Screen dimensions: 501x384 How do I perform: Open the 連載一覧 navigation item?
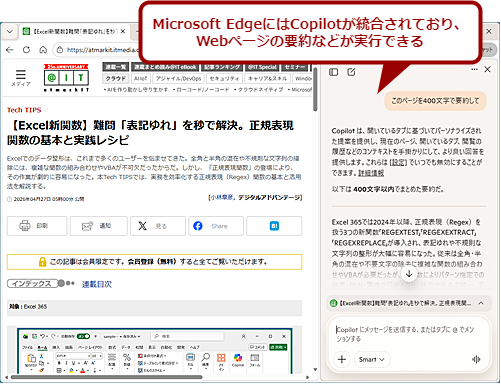[x=115, y=67]
